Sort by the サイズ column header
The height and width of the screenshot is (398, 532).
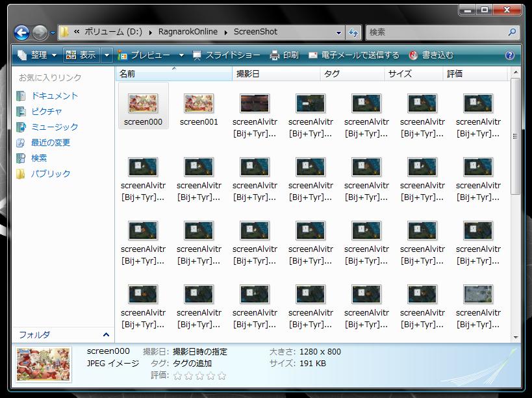(414, 73)
